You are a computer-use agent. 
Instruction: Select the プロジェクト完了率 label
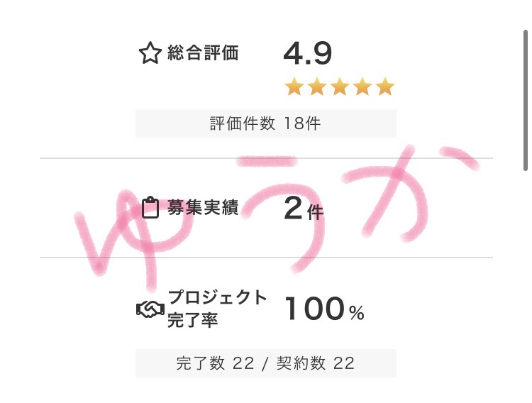(x=216, y=309)
